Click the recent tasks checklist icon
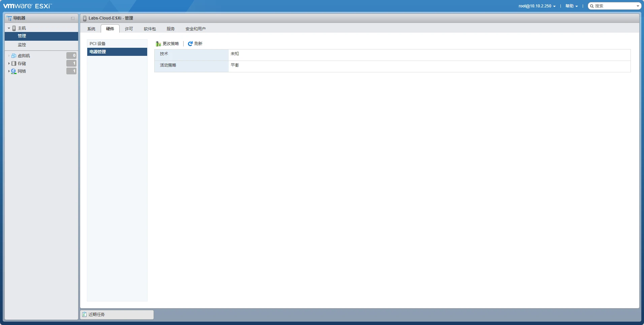 point(84,315)
